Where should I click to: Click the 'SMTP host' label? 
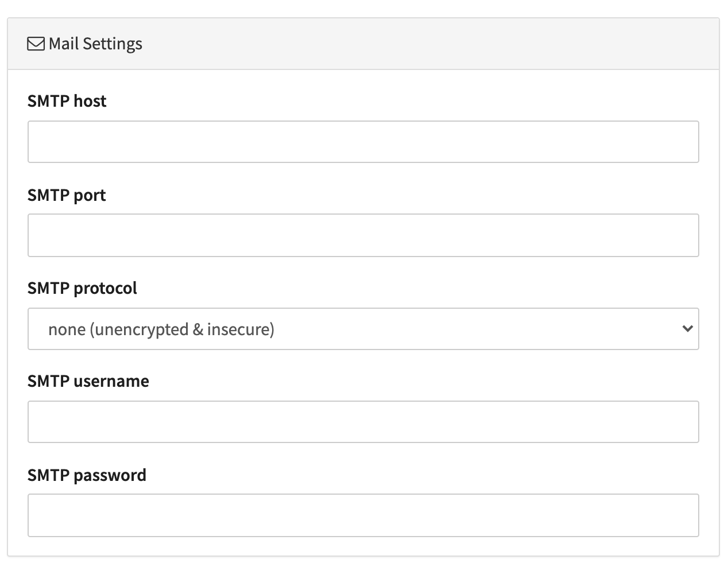coord(67,101)
